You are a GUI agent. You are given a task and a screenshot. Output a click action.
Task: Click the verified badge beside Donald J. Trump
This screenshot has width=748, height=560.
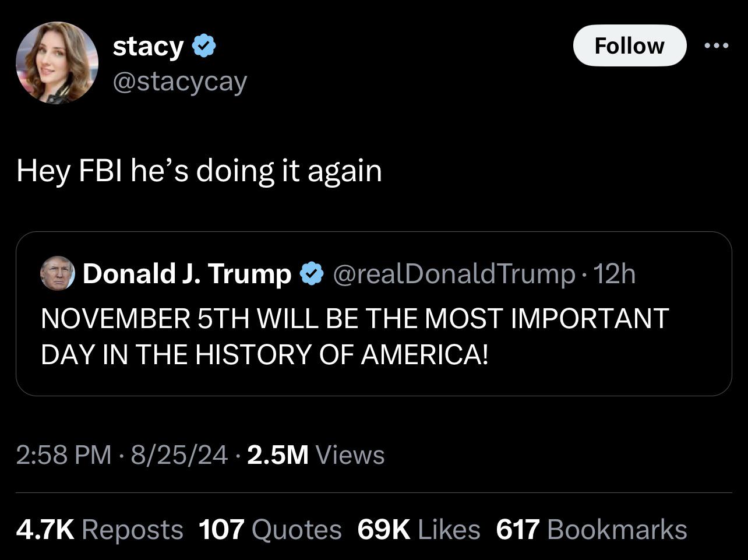312,273
